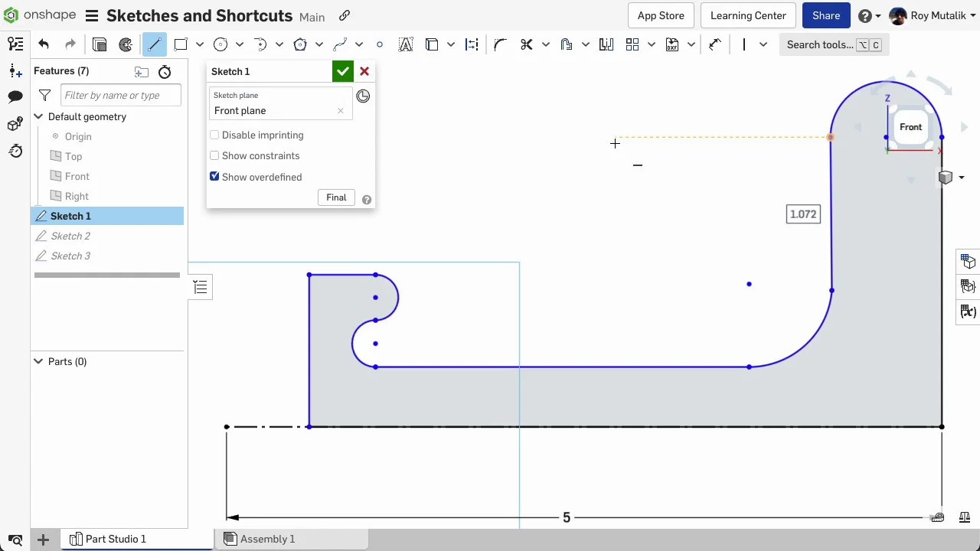The height and width of the screenshot is (551, 980).
Task: Select Sketch 1 in feature list
Action: tap(107, 216)
